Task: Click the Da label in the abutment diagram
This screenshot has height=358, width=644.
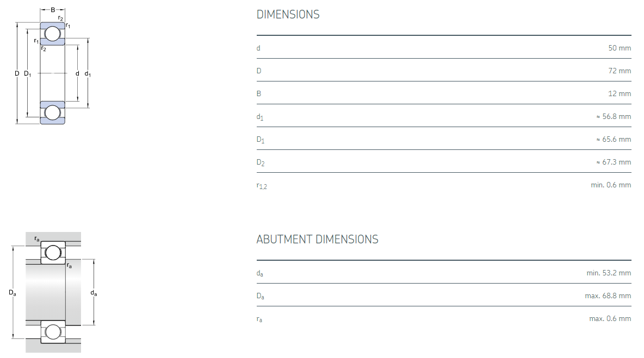Action: tap(13, 293)
